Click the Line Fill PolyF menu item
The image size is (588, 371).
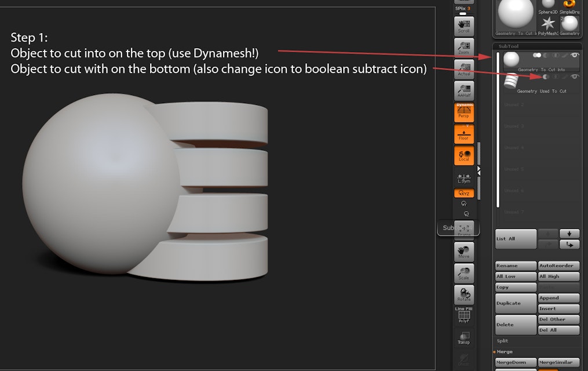click(x=463, y=315)
